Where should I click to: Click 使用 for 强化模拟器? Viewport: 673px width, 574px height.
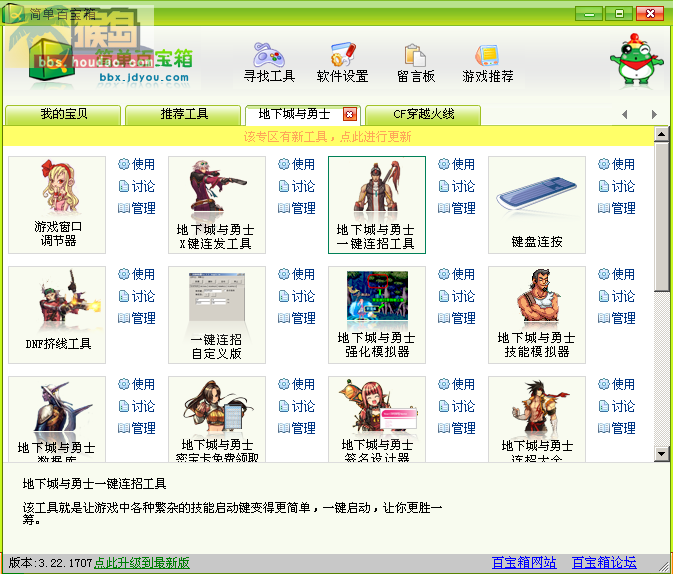(457, 274)
